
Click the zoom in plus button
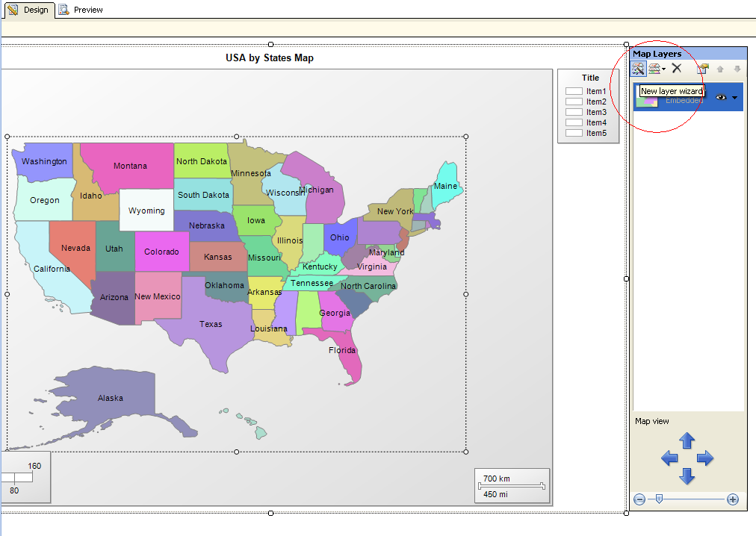point(734,499)
